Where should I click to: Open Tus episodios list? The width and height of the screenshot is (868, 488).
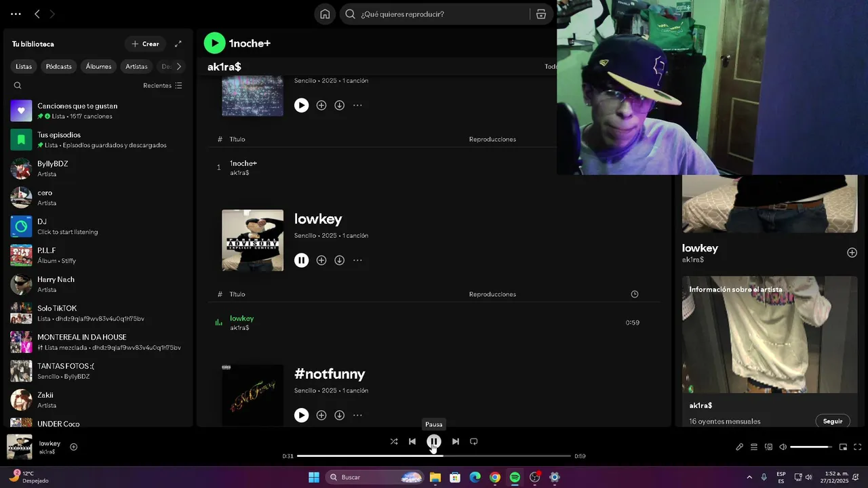point(98,140)
